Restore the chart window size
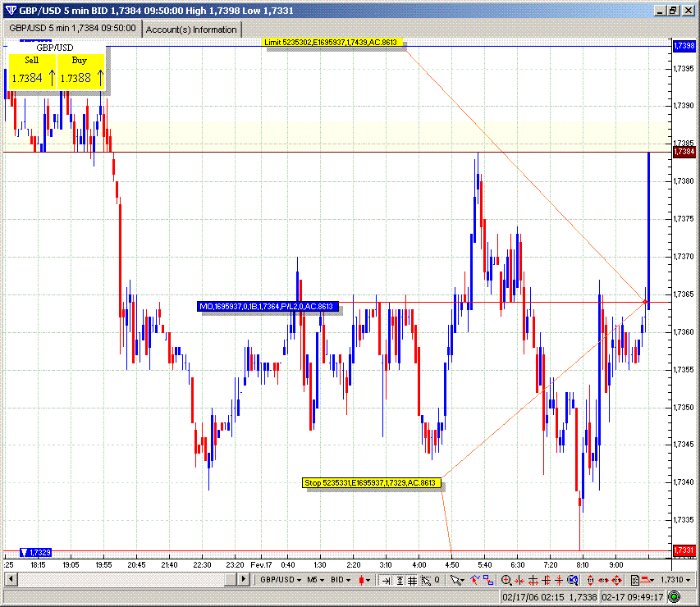Screen dimensions: 700x607 tap(674, 11)
